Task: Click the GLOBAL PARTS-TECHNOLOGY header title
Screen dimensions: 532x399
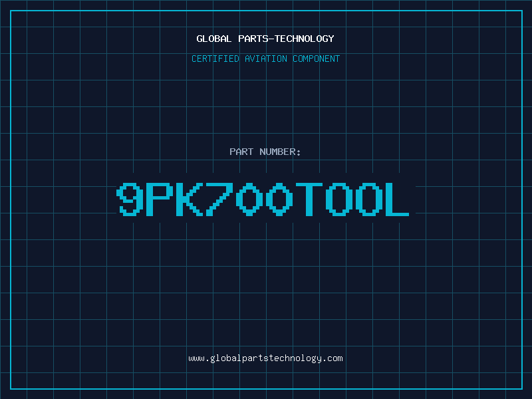Action: (x=265, y=39)
